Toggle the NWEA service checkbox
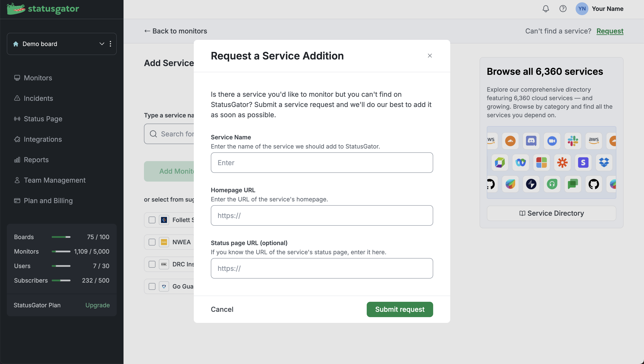This screenshot has height=364, width=644. point(152,242)
